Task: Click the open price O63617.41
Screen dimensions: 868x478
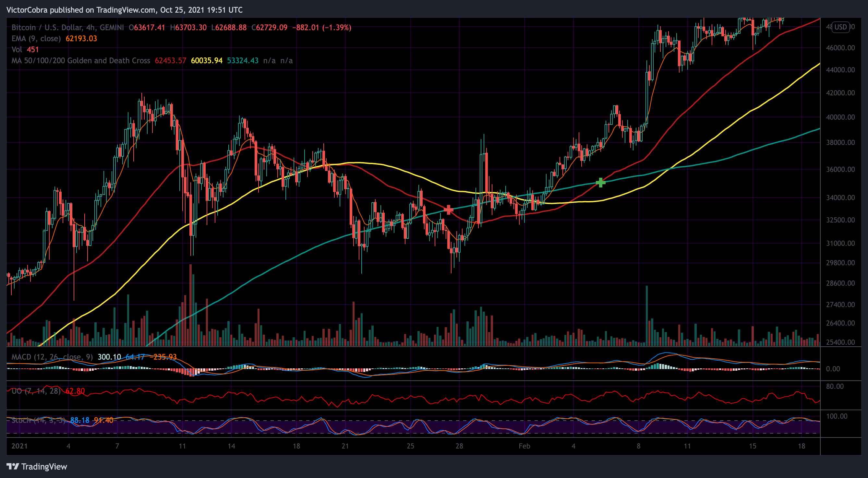Action: [147, 27]
